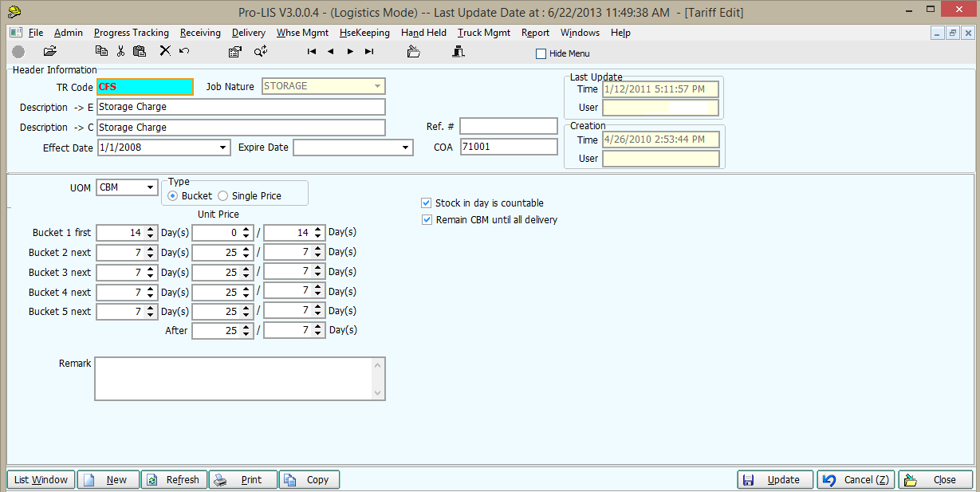980x492 pixels.
Task: Click the magnifier search-refresh toolbar icon
Action: pos(261,51)
